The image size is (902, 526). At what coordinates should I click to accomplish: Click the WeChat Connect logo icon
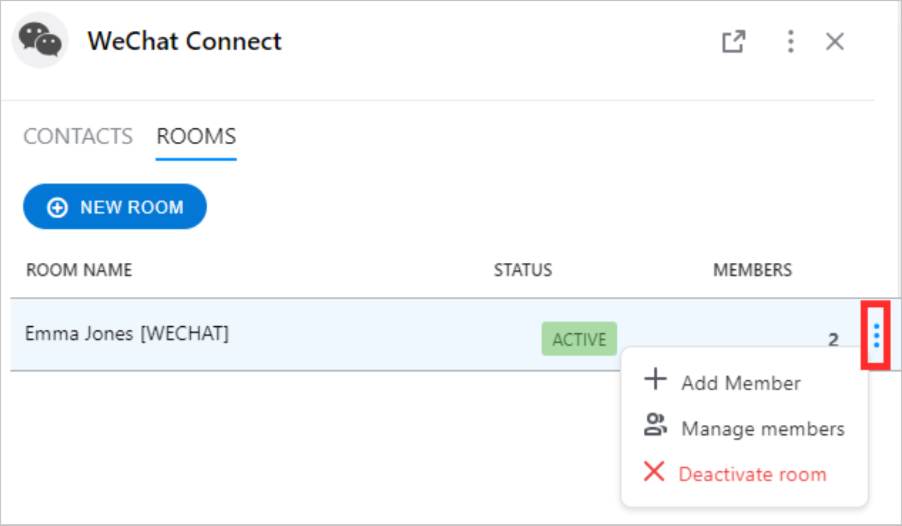(40, 40)
